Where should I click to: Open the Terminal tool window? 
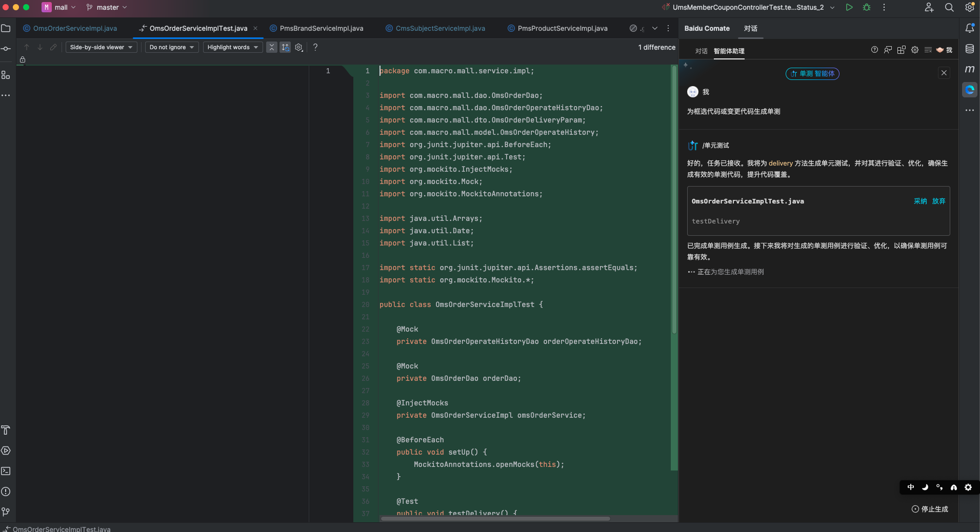coord(6,471)
